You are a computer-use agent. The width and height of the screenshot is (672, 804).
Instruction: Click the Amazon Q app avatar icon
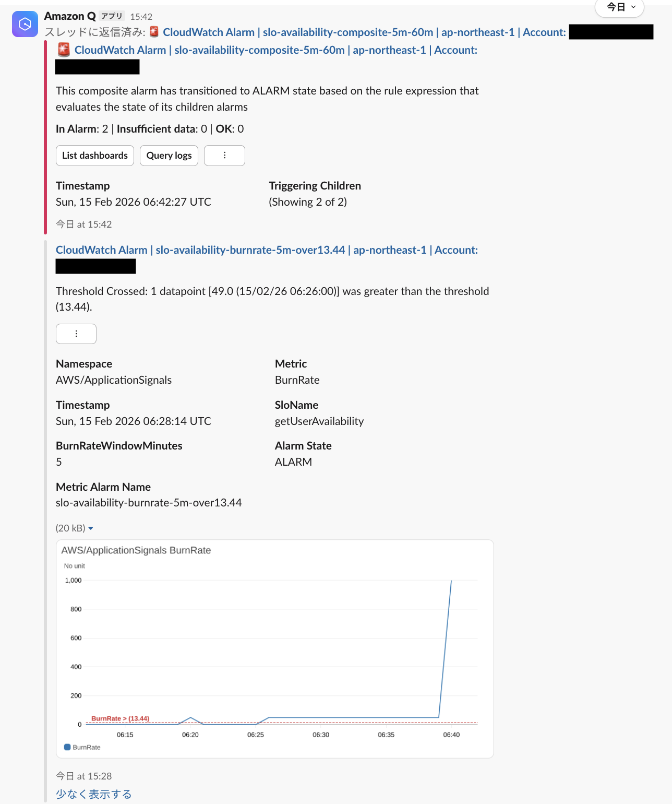click(25, 23)
